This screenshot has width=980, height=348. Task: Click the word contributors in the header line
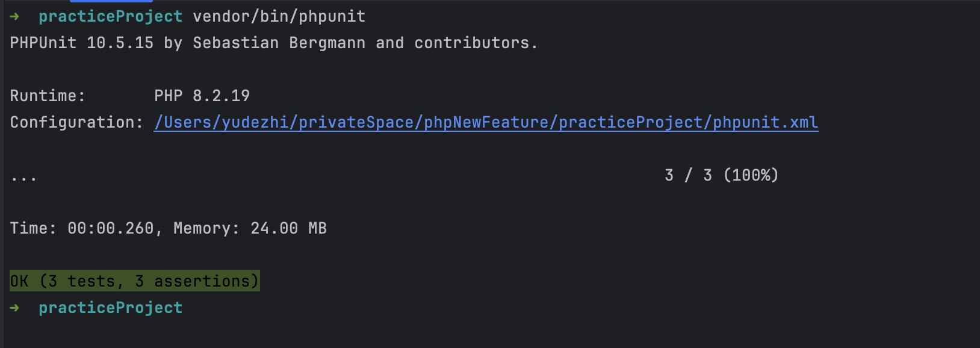point(472,43)
